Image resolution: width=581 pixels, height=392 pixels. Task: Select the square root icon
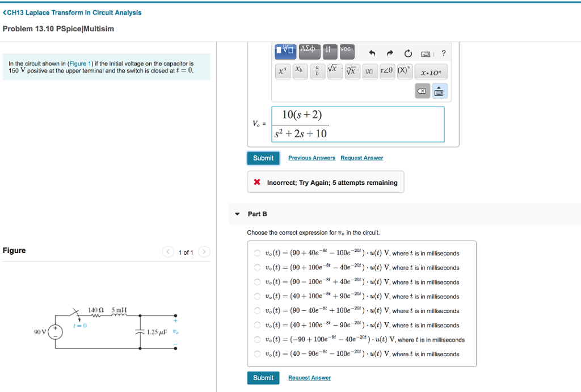[x=334, y=71]
